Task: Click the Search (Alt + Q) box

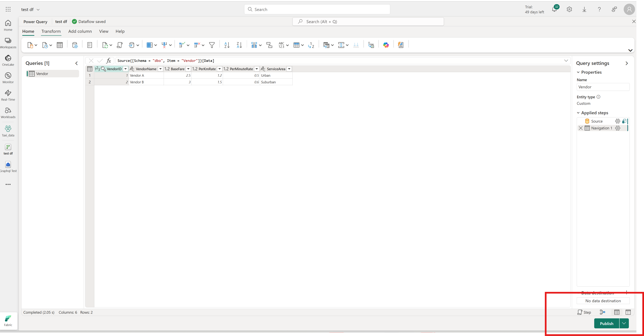Action: point(368,21)
